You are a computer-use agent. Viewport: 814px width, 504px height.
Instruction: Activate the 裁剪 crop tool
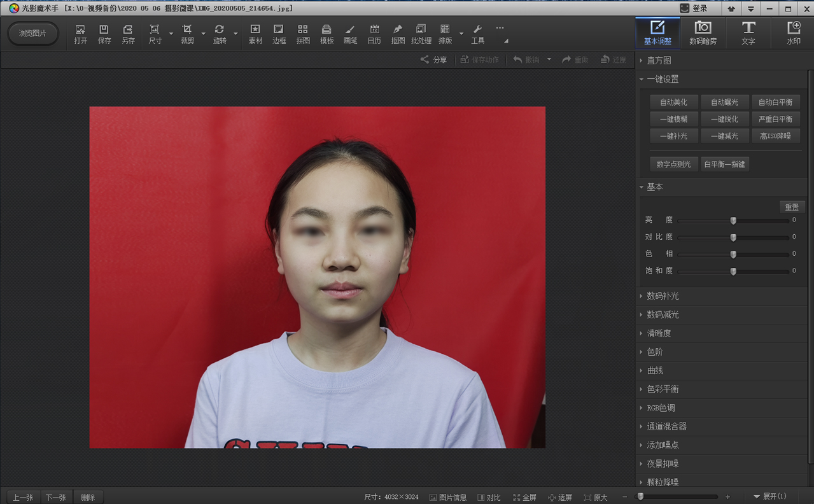coord(187,34)
